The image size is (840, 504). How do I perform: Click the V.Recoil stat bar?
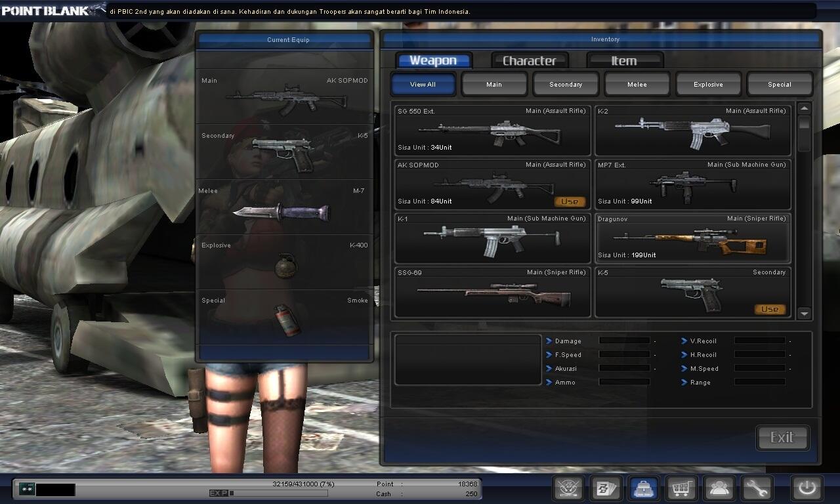(x=760, y=341)
